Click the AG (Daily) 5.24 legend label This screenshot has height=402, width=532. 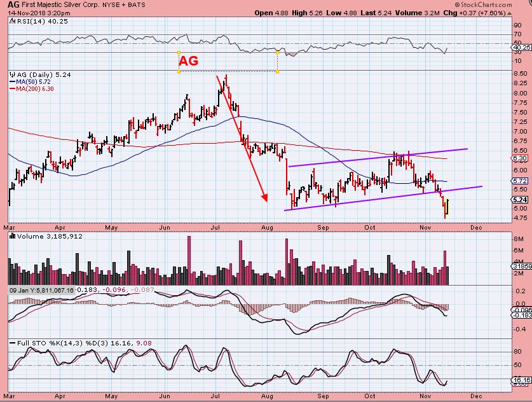point(44,74)
